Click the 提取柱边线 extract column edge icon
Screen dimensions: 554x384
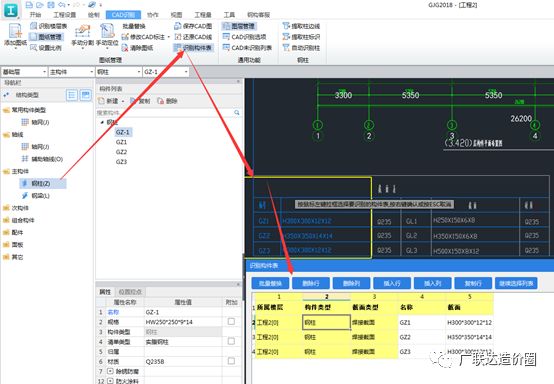point(286,26)
